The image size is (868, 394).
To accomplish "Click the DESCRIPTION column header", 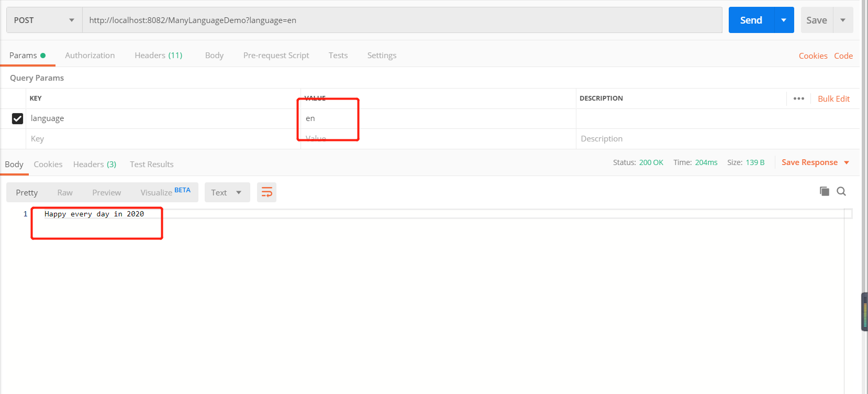I will coord(601,98).
